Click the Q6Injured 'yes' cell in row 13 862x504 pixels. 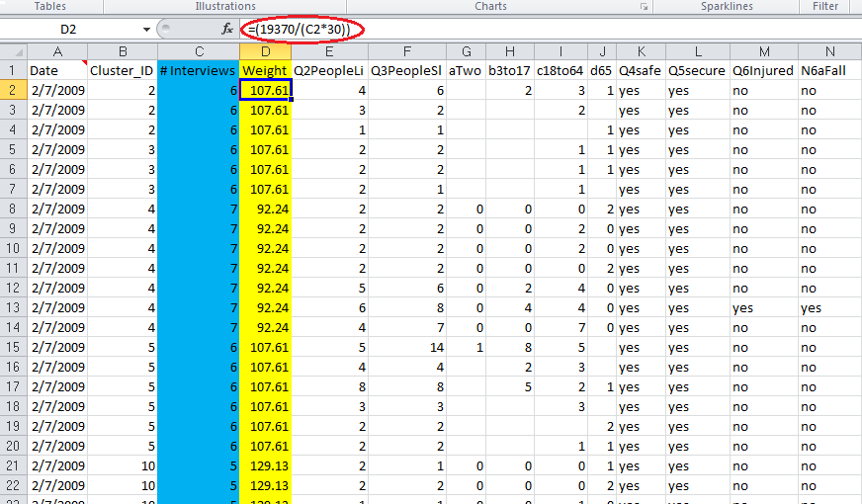(763, 307)
